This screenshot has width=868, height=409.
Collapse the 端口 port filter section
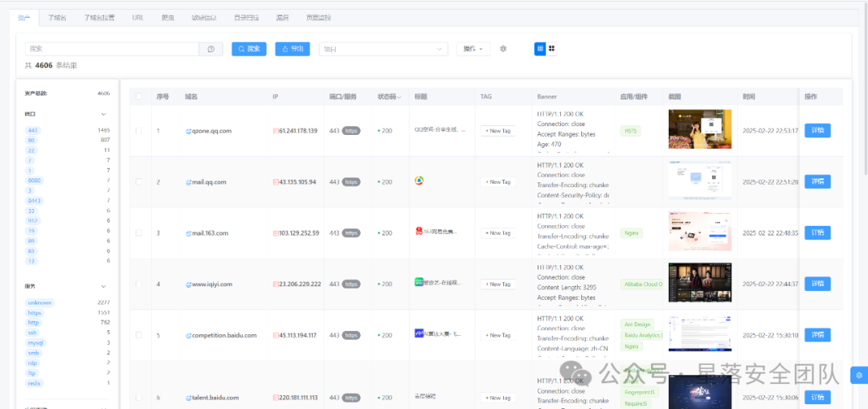[x=103, y=114]
